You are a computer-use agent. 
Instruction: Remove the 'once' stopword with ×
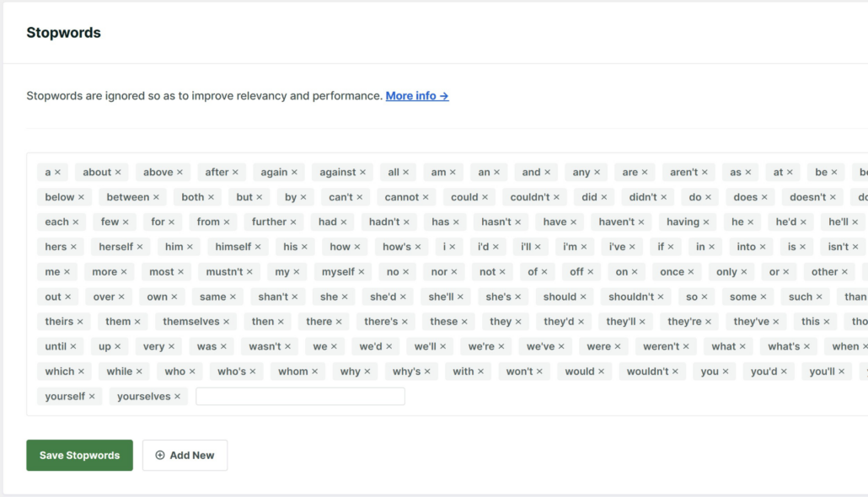pyautogui.click(x=691, y=272)
